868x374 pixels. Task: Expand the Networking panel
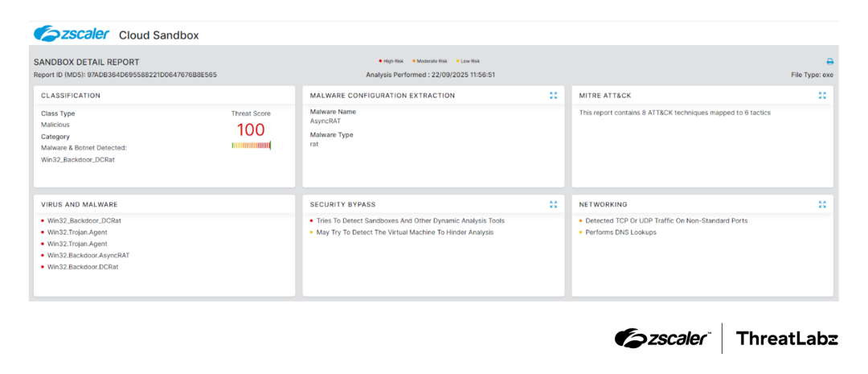tap(822, 204)
